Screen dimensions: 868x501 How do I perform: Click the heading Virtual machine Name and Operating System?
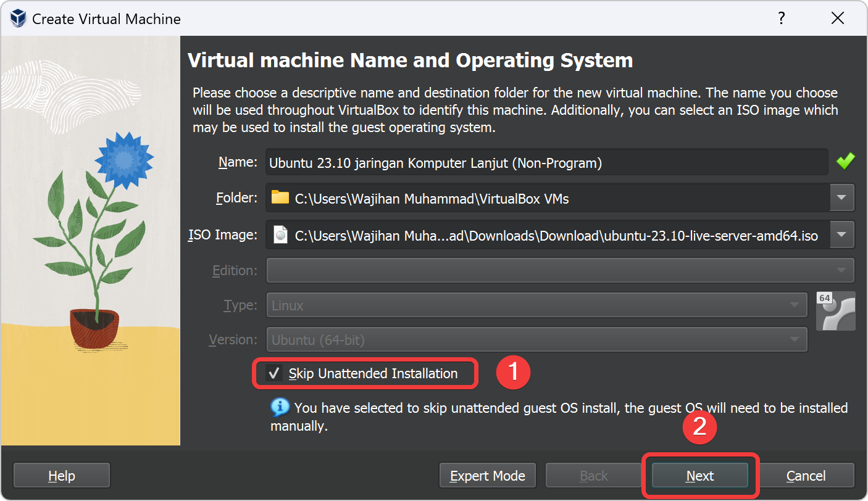pyautogui.click(x=411, y=60)
